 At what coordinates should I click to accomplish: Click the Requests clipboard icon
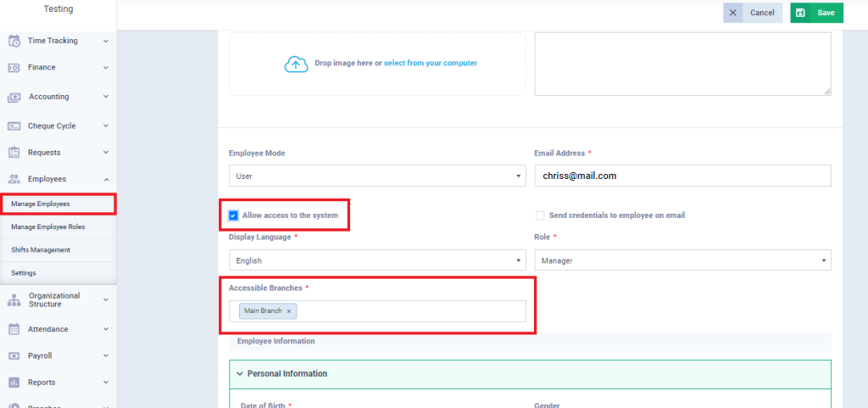click(x=14, y=152)
